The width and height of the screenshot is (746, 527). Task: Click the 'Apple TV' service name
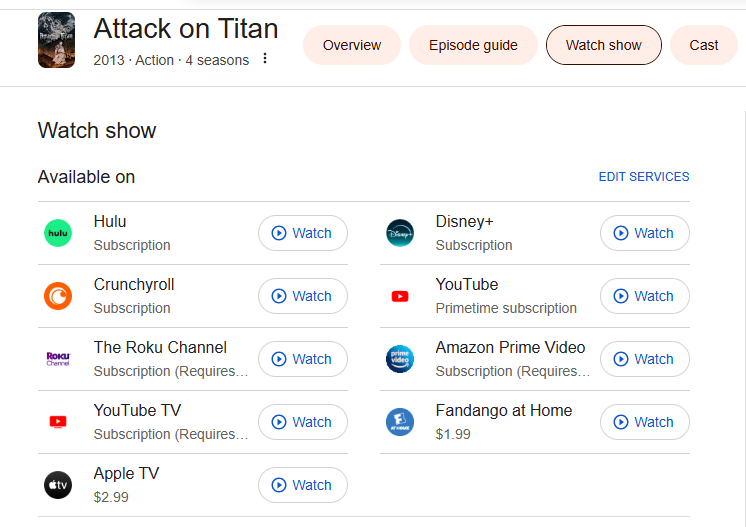(x=127, y=474)
